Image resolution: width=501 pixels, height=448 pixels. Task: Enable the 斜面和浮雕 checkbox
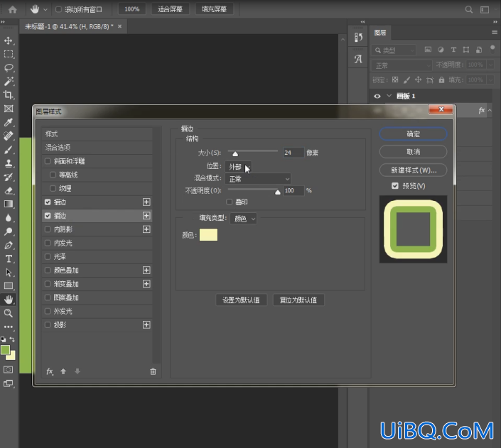tap(48, 161)
